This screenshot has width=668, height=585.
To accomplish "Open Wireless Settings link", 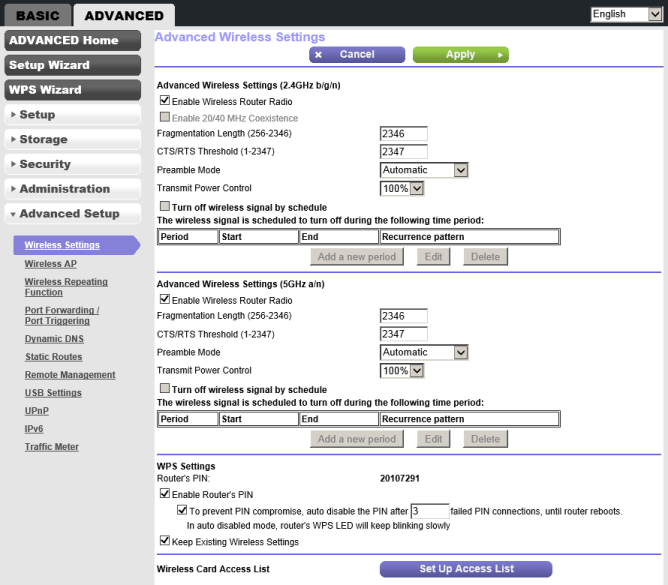I will 62,245.
